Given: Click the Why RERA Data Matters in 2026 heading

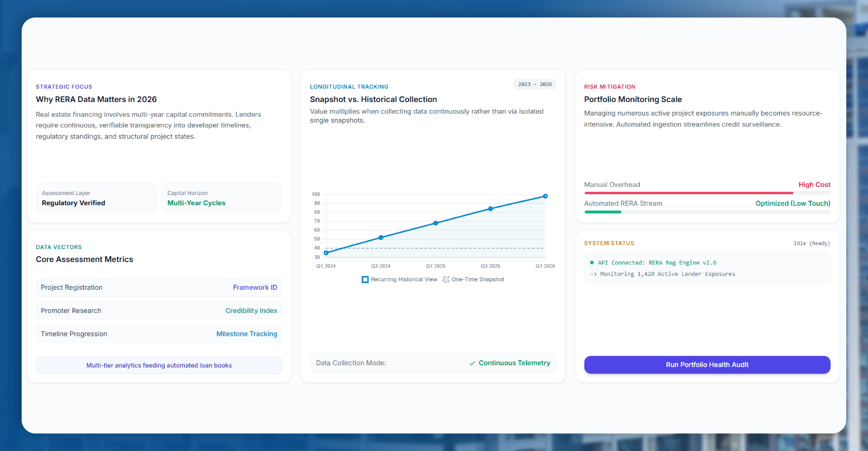Looking at the screenshot, I should [96, 99].
